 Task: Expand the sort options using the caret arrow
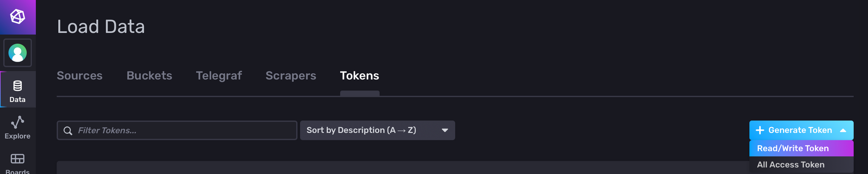tap(445, 130)
